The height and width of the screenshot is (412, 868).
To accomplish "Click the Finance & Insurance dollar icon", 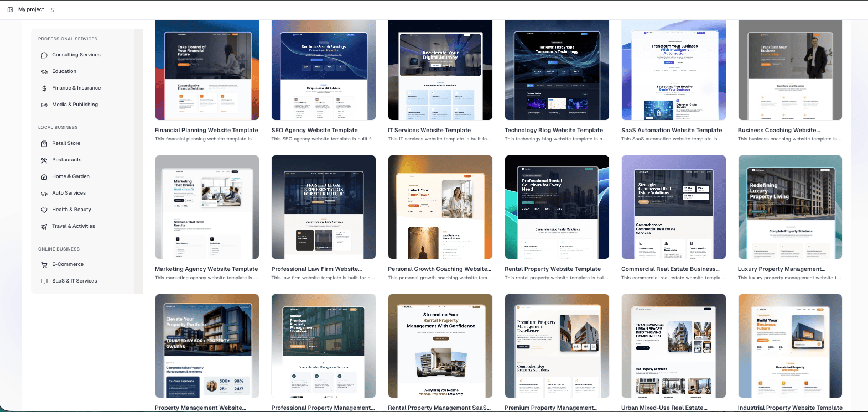I will tap(44, 88).
